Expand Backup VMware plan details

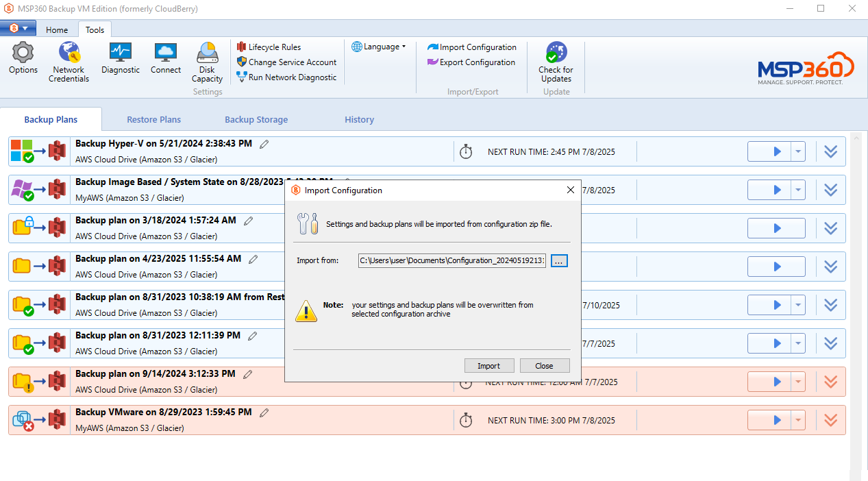pyautogui.click(x=831, y=420)
